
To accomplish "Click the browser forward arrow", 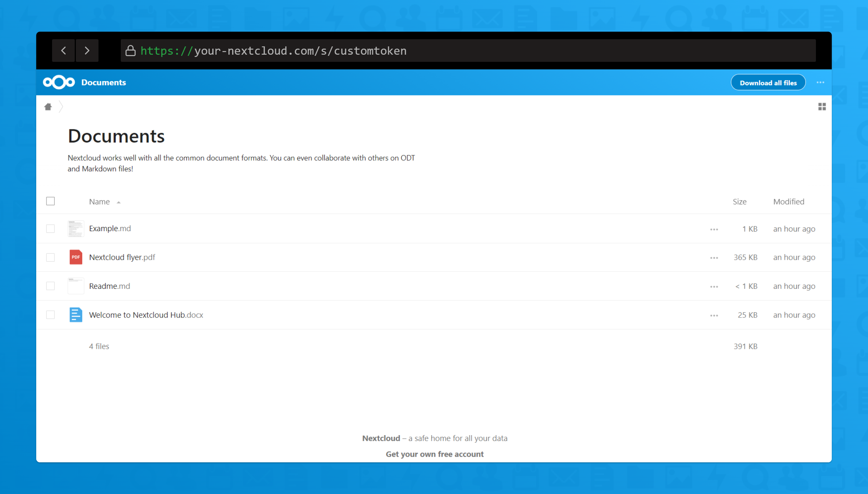I will [87, 51].
